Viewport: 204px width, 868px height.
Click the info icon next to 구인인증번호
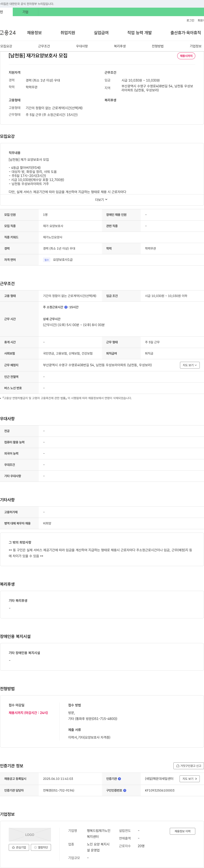(x=125, y=790)
